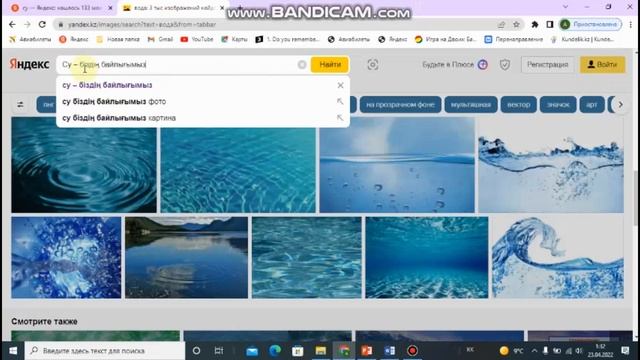Image resolution: width=640 pixels, height=360 pixels.
Task: Select suggestion ending with фото
Action: (114, 101)
